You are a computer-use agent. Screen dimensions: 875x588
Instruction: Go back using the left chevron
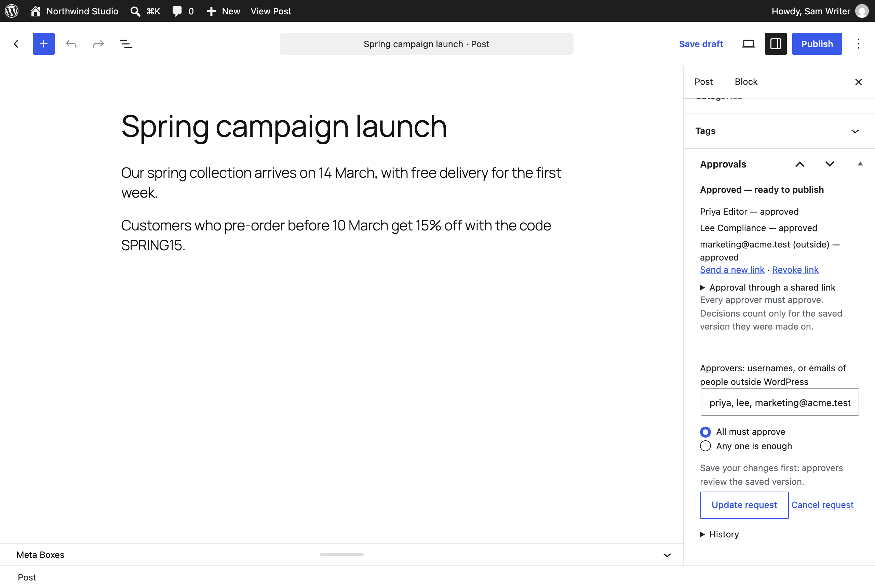[16, 44]
